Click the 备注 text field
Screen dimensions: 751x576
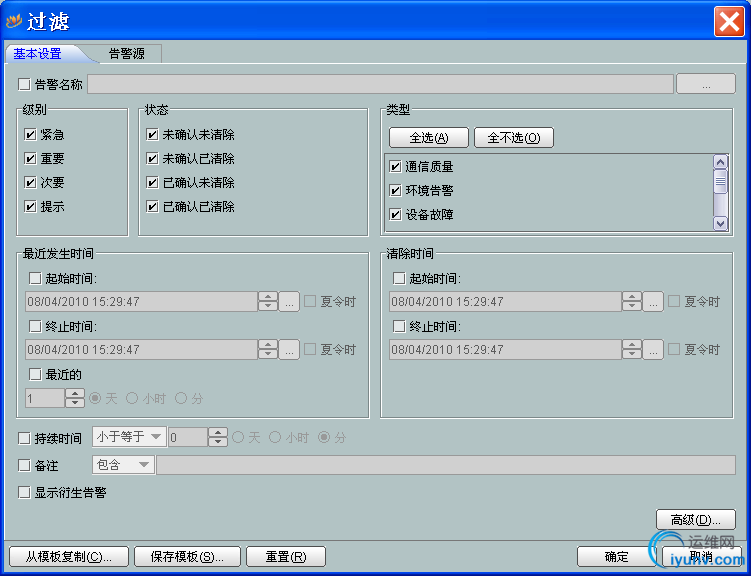(x=446, y=465)
